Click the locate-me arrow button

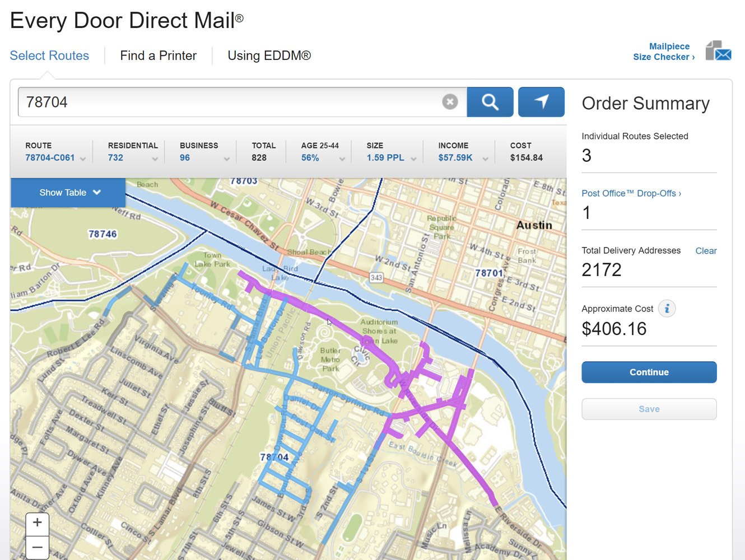point(541,102)
